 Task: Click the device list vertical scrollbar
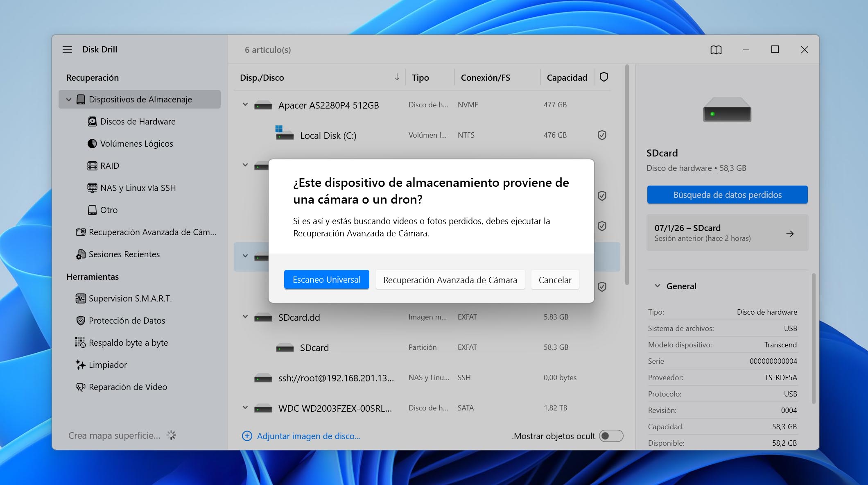click(627, 175)
